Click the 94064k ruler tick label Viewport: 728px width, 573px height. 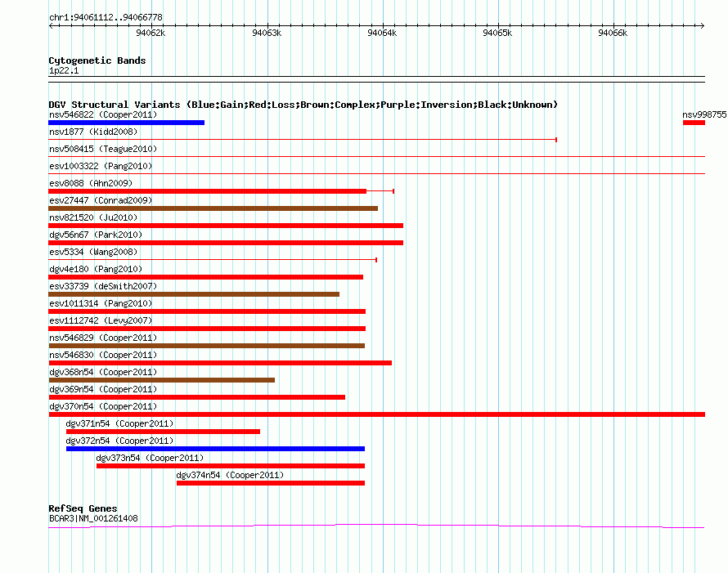click(x=382, y=33)
